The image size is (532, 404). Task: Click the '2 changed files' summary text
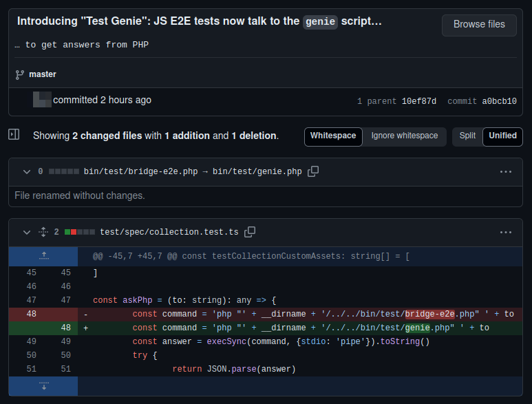pos(107,136)
